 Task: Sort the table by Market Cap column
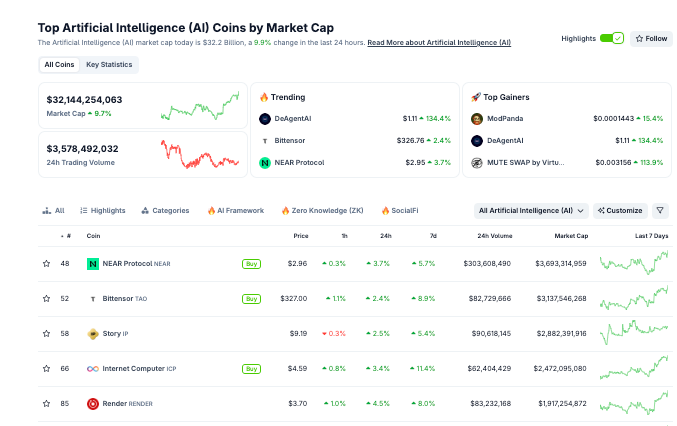(566, 236)
